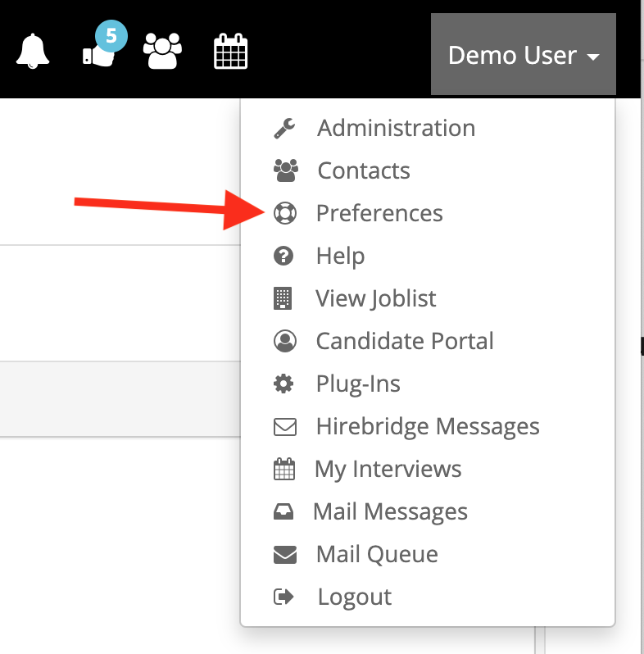
Task: Open the calendar icon in top bar
Action: point(230,53)
